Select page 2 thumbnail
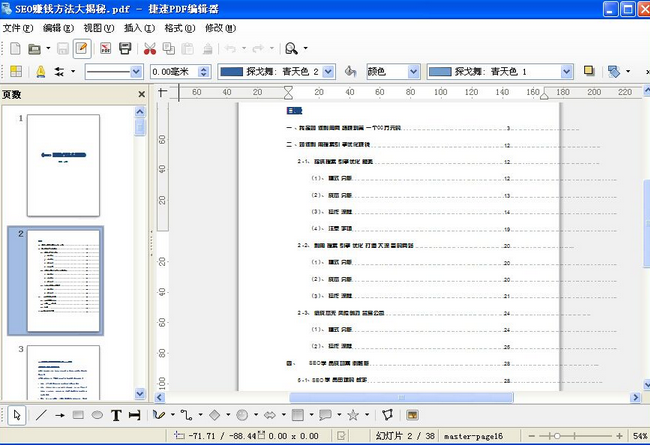The height and width of the screenshot is (445, 650). point(63,281)
